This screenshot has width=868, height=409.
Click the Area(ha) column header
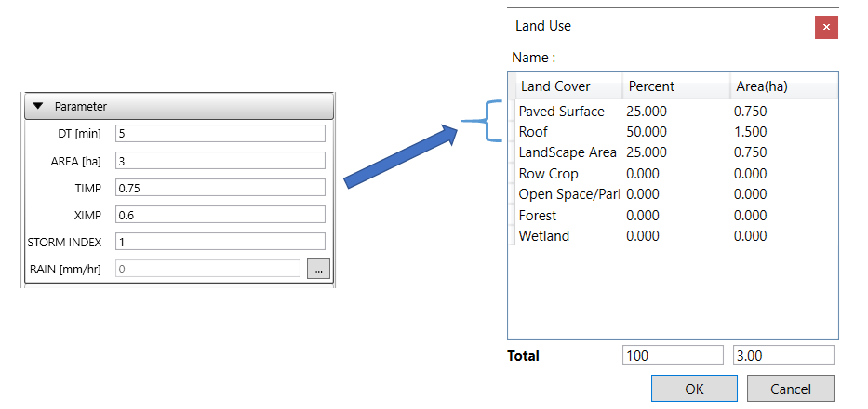coord(761,86)
